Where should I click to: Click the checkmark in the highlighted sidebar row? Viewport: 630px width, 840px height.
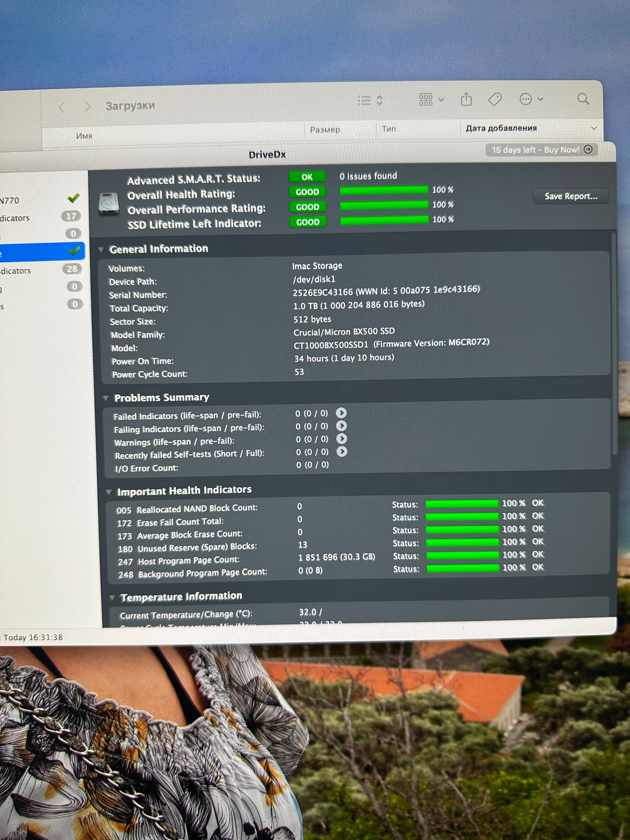point(75,251)
